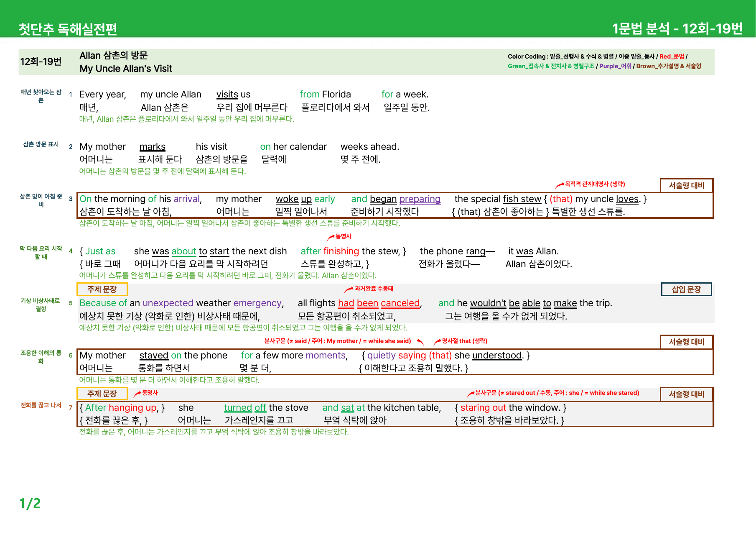
Task: Click 'it was Allan.' in sentence 4
Action: coord(533,251)
